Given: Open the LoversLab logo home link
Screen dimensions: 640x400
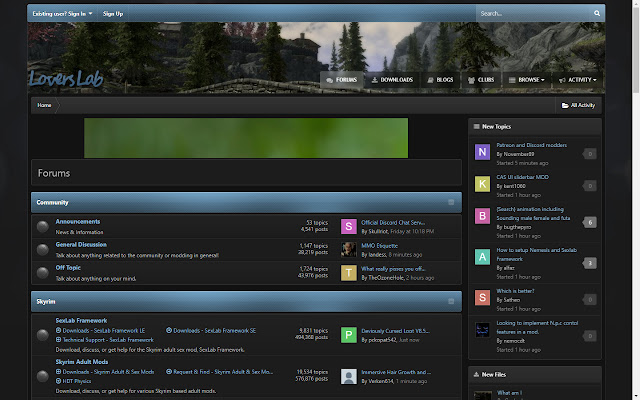Looking at the screenshot, I should (66, 79).
